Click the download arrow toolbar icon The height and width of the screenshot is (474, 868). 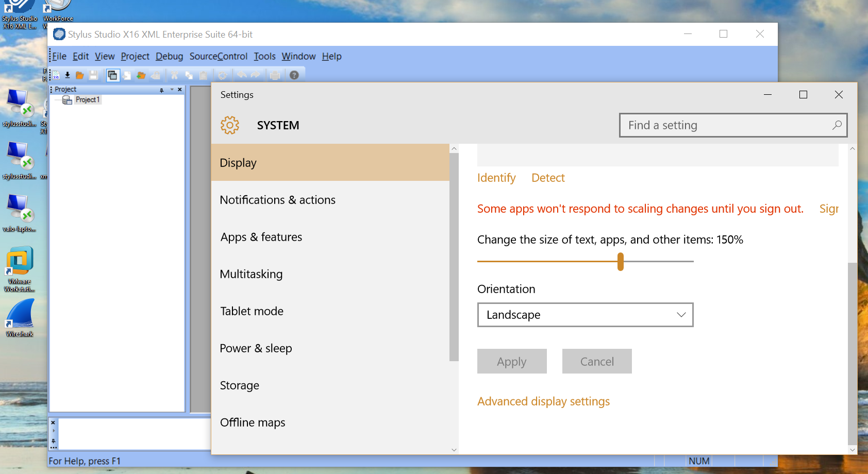pyautogui.click(x=68, y=76)
